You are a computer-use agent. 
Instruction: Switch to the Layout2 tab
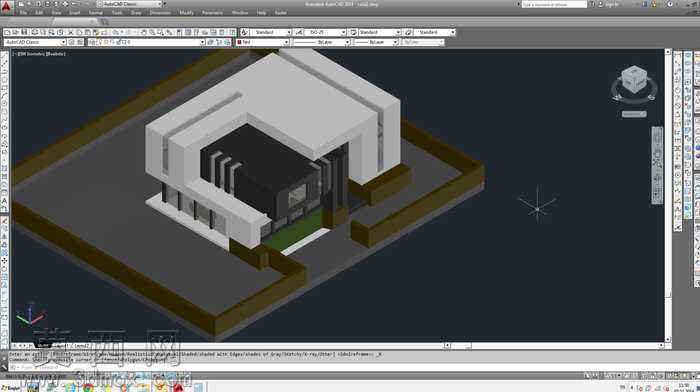tap(81, 346)
